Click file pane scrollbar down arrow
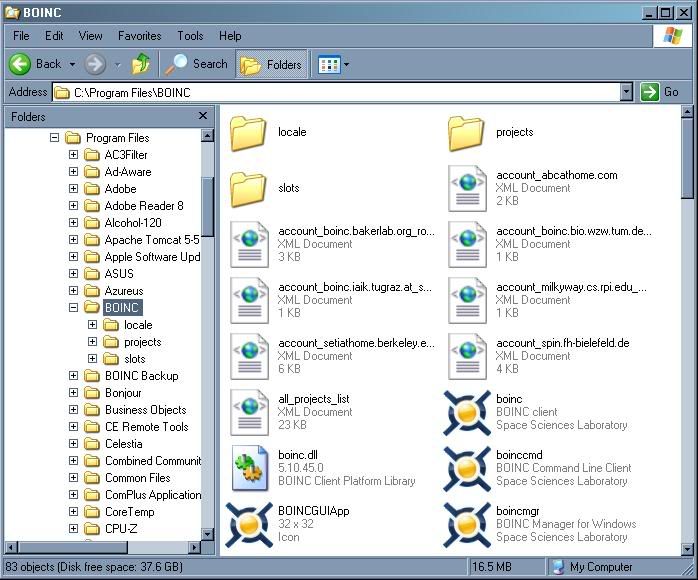The image size is (698, 580). point(687,549)
